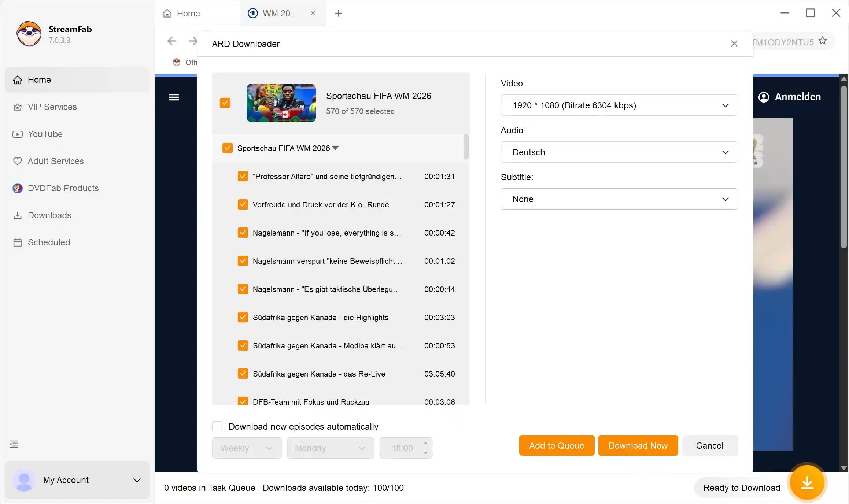Uncheck Südafrika gegen Kanada - die Highlights
The image size is (849, 504).
(x=243, y=317)
